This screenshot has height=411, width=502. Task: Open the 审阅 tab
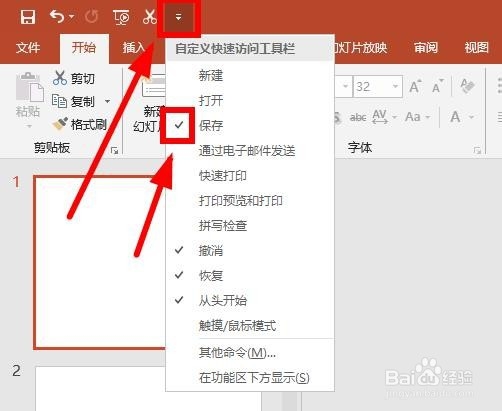(x=426, y=48)
